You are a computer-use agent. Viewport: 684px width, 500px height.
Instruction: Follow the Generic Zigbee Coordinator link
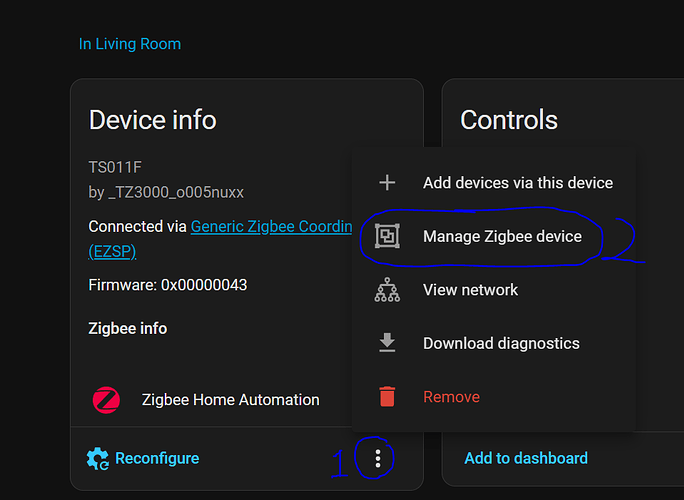pos(270,227)
